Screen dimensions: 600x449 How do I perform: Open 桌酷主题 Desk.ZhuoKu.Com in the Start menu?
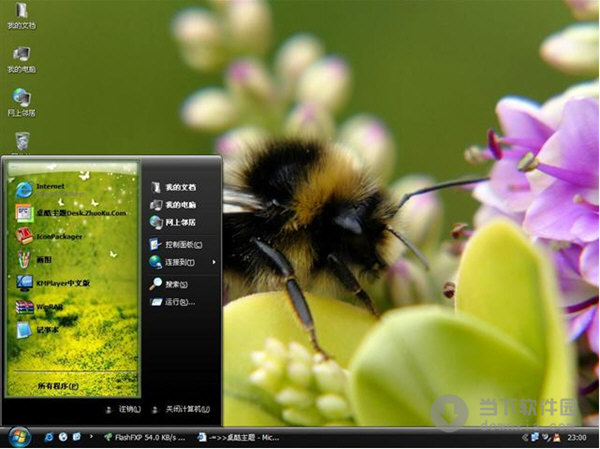(71, 213)
